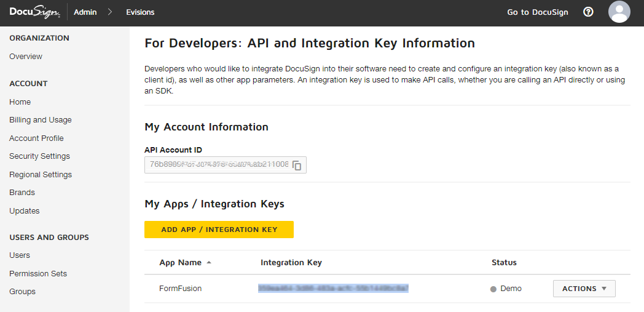The width and height of the screenshot is (644, 312).
Task: Open Security Settings in sidebar
Action: point(39,156)
